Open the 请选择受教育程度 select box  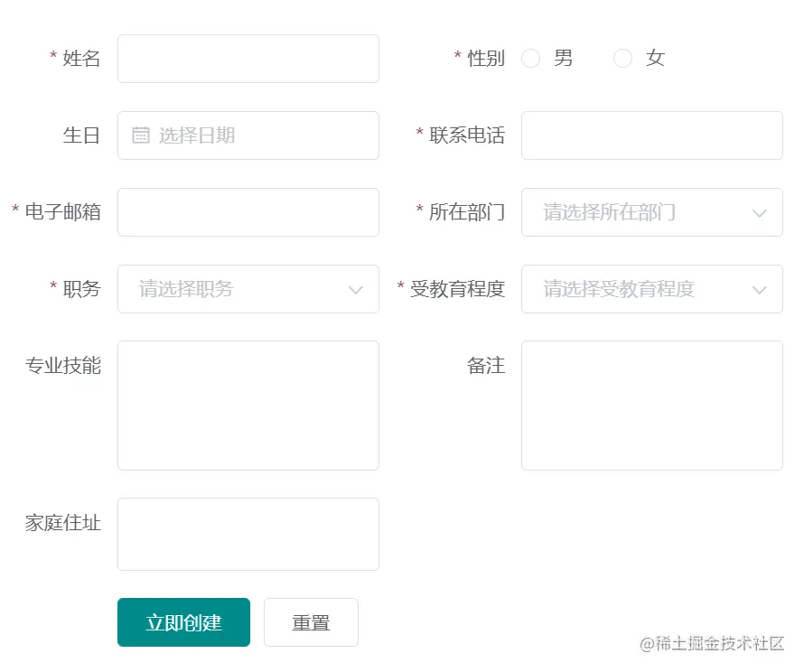(632, 289)
